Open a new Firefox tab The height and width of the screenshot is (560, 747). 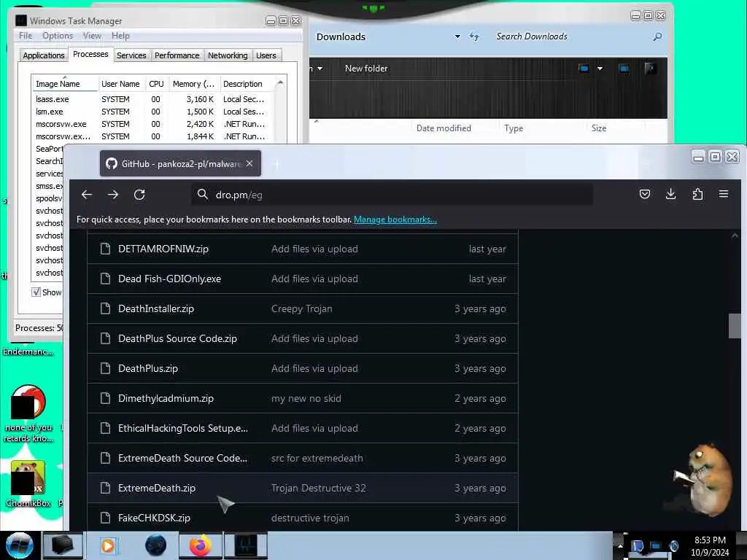276,164
